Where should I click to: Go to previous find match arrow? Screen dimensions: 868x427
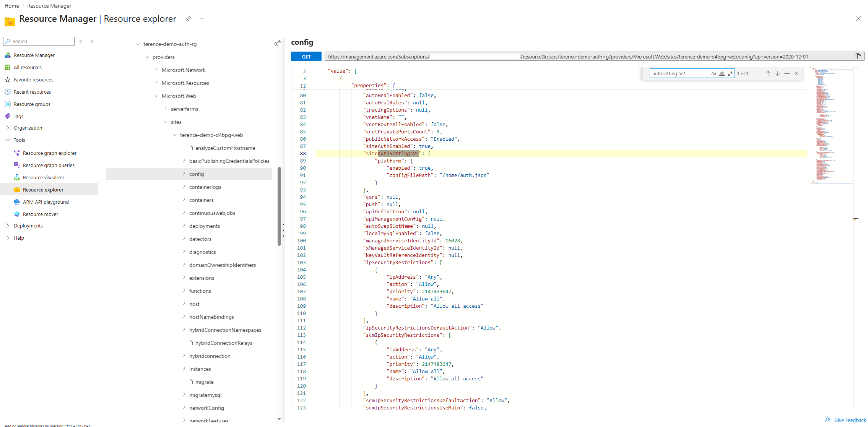(768, 73)
